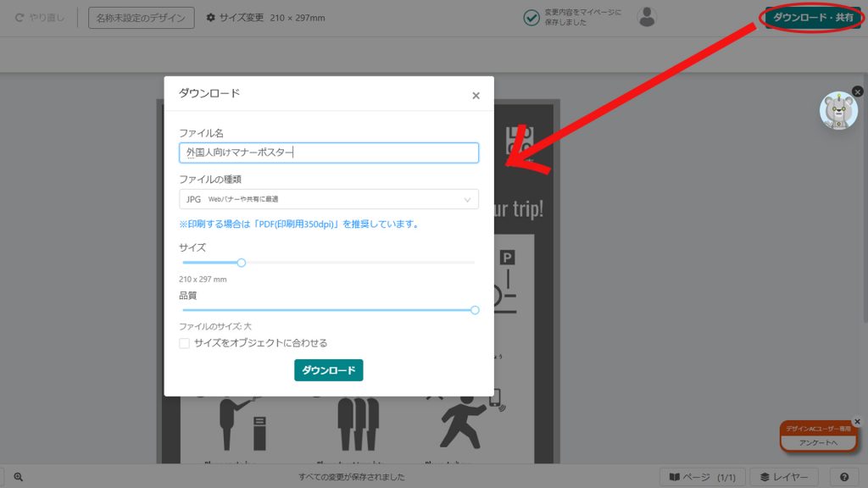Close the download dialog with the X

tap(476, 96)
